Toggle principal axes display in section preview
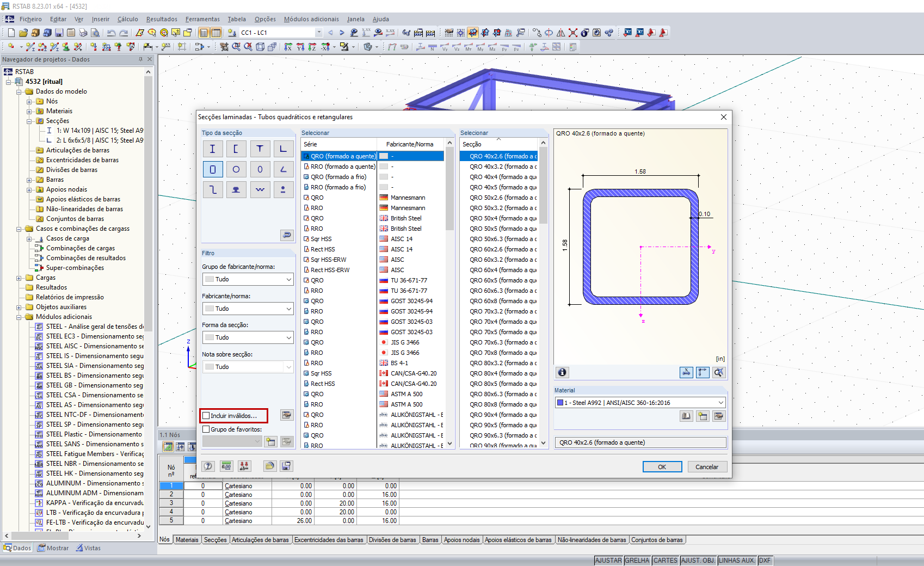924x566 pixels. (703, 372)
